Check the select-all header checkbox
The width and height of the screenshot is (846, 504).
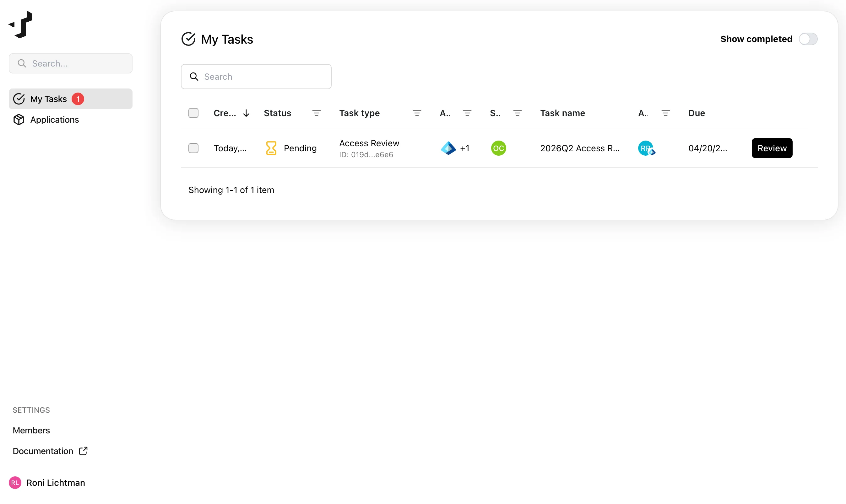(x=193, y=113)
